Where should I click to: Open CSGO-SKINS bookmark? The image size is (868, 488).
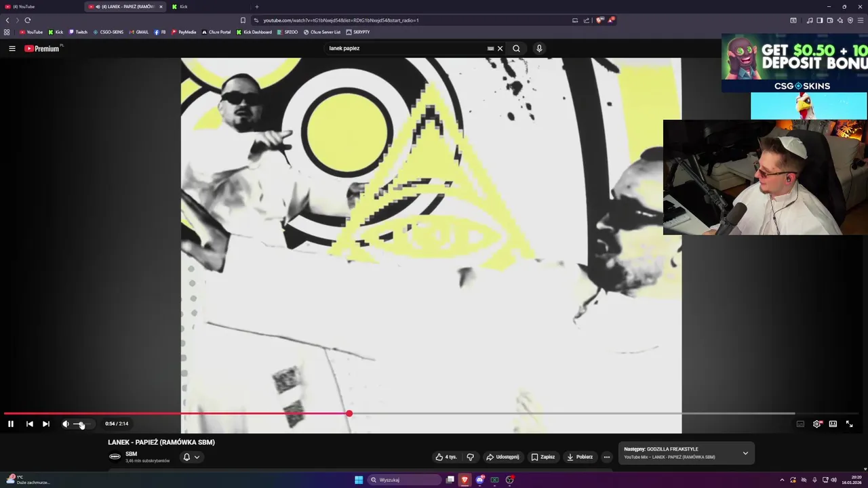tap(108, 32)
